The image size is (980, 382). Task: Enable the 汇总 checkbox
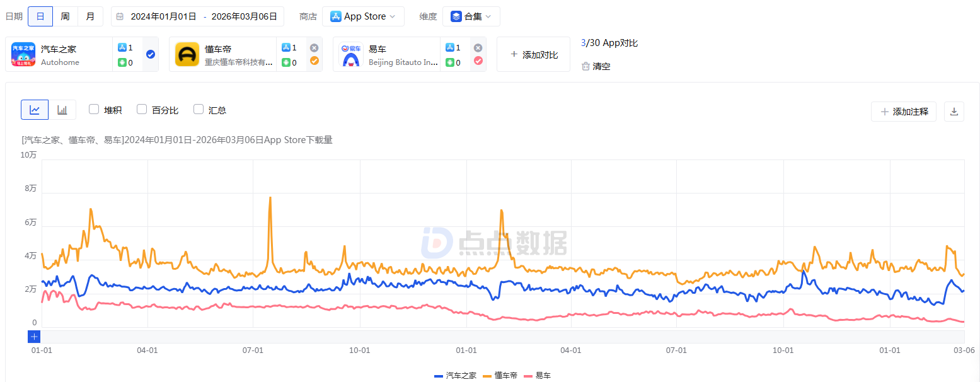tap(199, 109)
